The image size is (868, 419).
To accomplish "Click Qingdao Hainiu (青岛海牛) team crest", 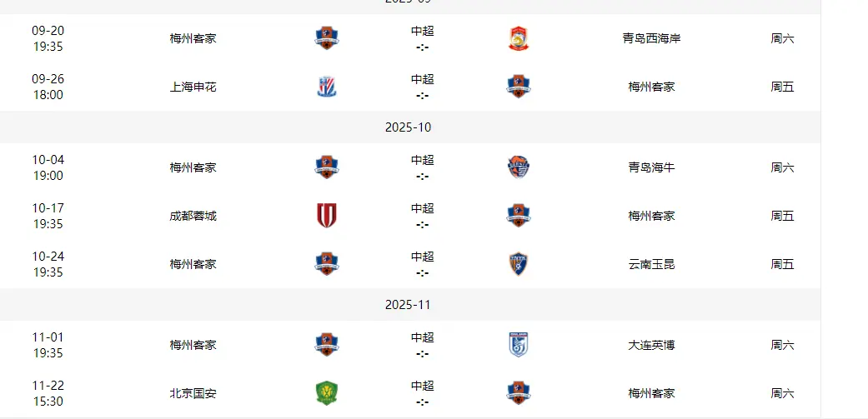I will pyautogui.click(x=519, y=167).
